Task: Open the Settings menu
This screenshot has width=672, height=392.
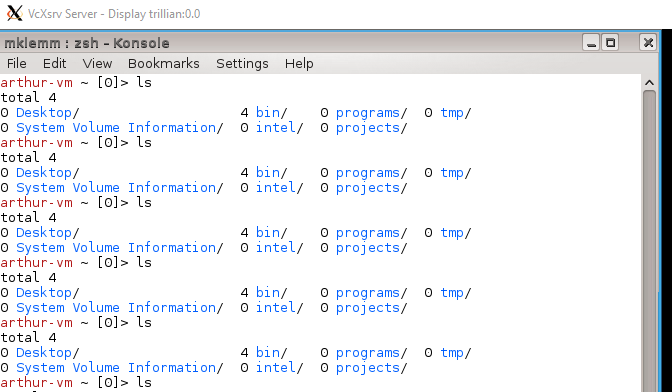Action: click(x=242, y=63)
